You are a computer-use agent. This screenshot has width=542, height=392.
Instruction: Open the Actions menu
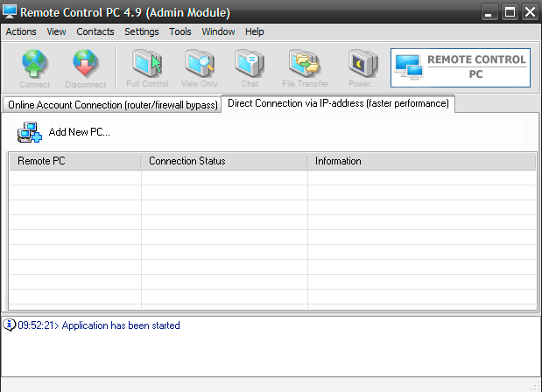coord(21,31)
